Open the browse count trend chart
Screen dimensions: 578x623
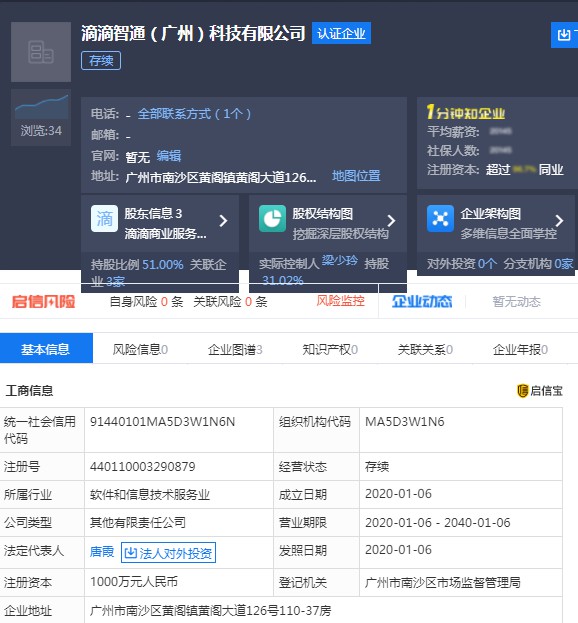(x=41, y=107)
